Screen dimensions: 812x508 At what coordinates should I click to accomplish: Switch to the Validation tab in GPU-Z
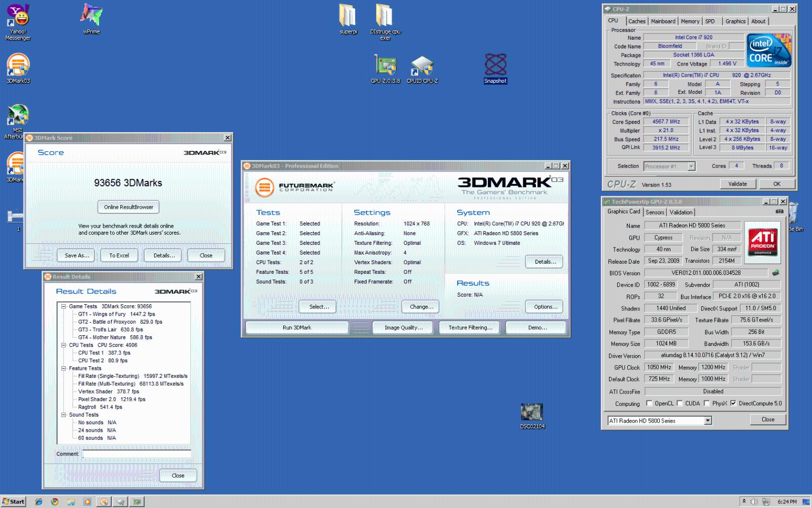pos(681,212)
